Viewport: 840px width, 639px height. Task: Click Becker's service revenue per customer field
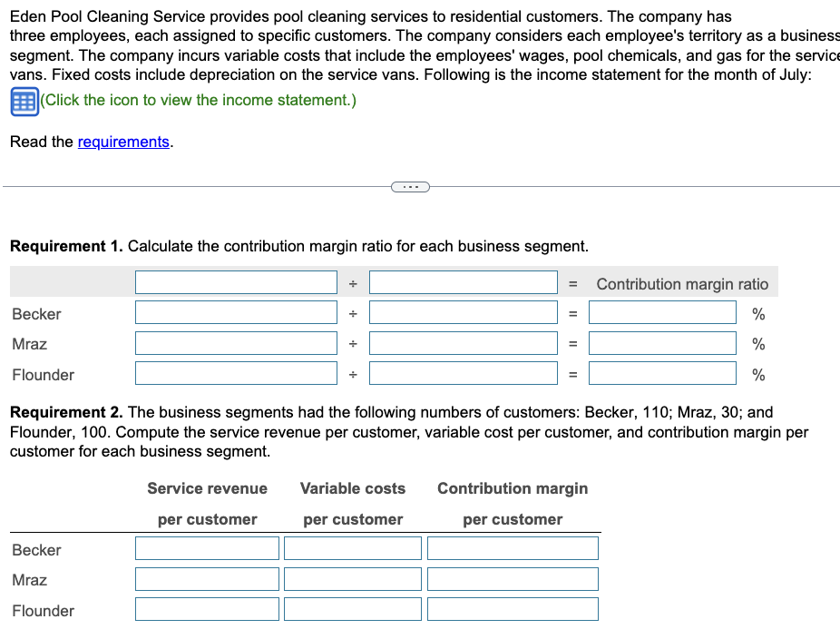click(206, 547)
